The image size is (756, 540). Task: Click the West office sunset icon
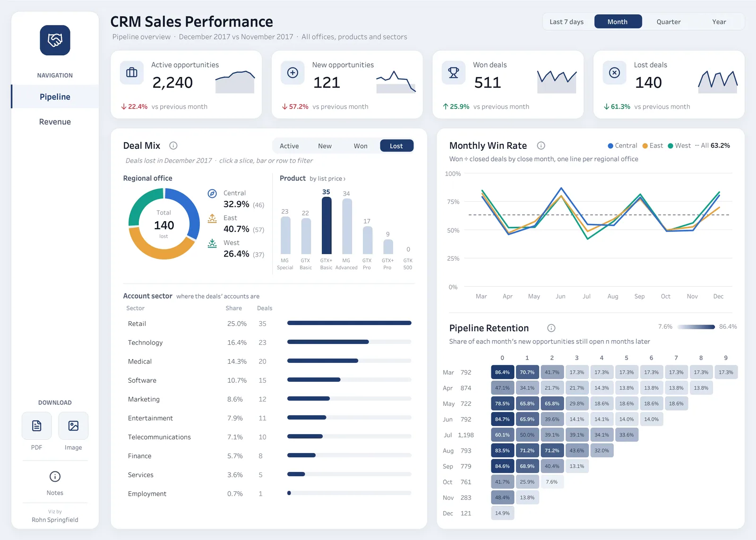pyautogui.click(x=212, y=243)
